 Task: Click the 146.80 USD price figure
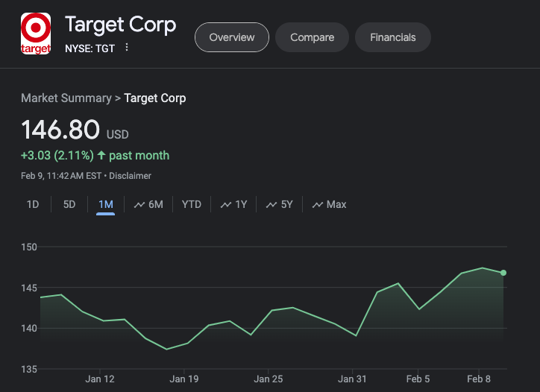(x=60, y=130)
